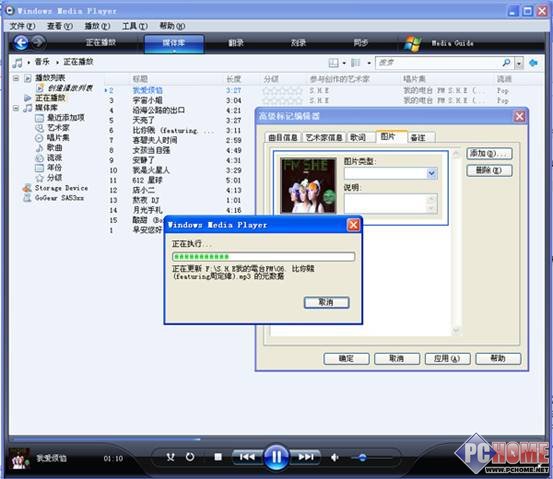This screenshot has width=553, height=479.
Task: Open Media Guide with Windows logo
Action: click(439, 43)
